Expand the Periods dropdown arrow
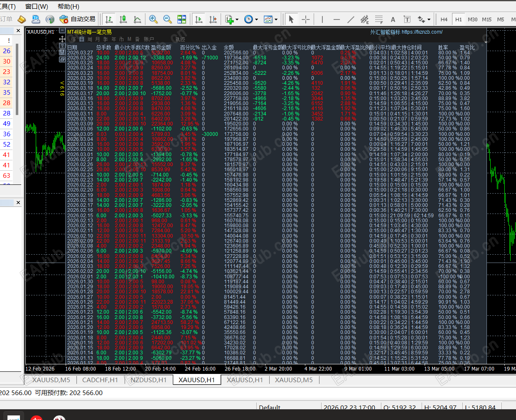The height and width of the screenshot is (420, 516). click(x=256, y=20)
